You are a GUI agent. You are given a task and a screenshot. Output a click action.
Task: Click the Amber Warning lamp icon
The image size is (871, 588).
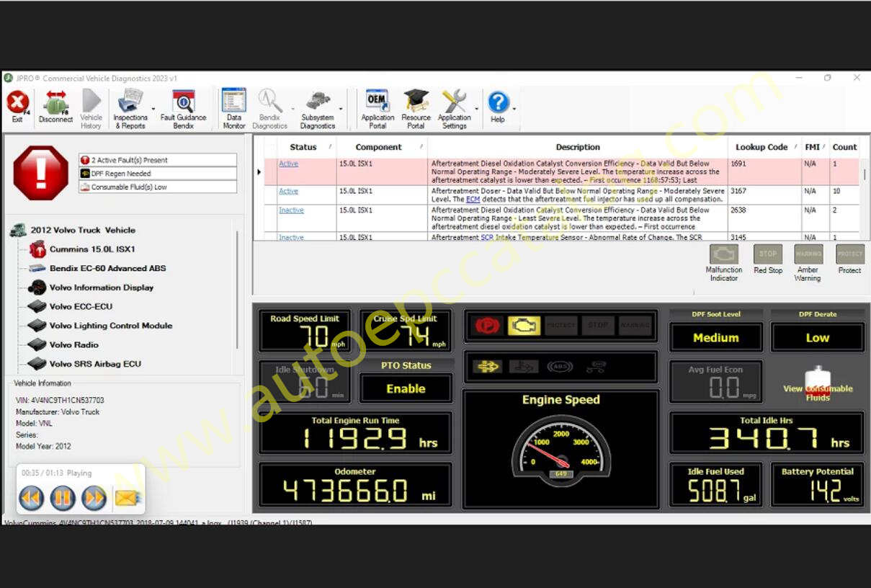808,254
